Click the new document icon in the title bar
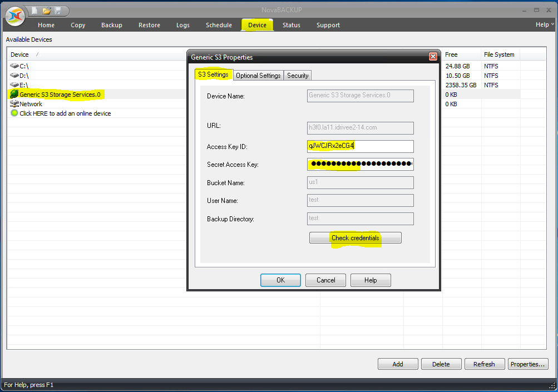558x392 pixels. point(34,11)
